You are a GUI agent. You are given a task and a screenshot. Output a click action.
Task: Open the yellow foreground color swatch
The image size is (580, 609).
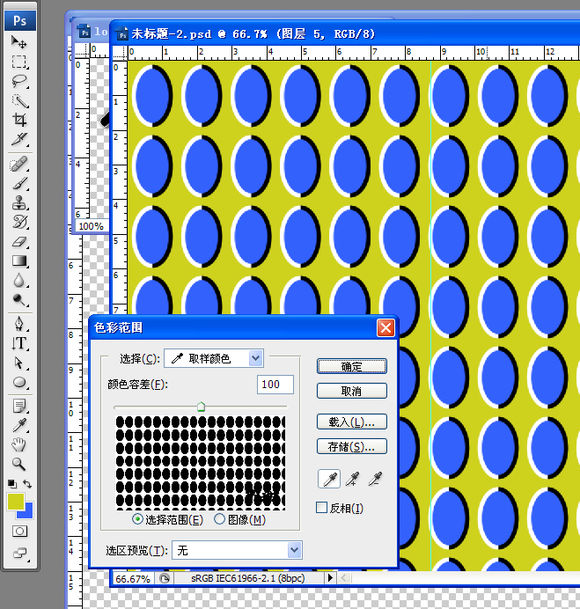tap(16, 501)
